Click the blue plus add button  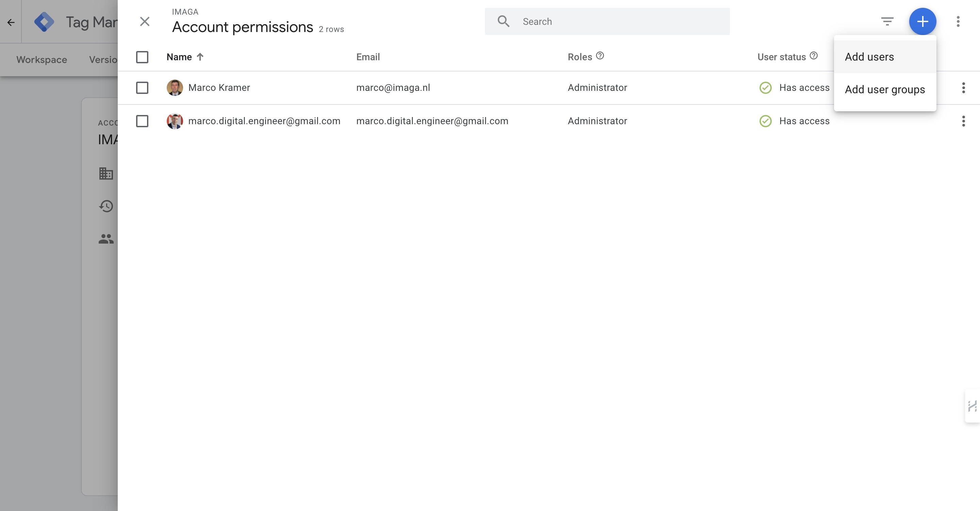(922, 21)
